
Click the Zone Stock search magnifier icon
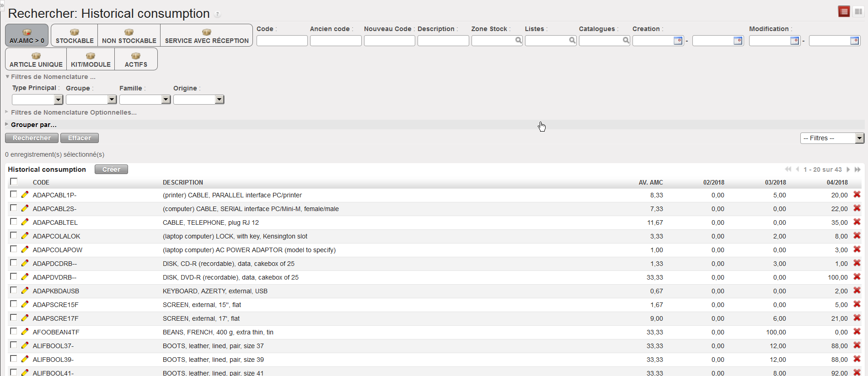(x=518, y=41)
